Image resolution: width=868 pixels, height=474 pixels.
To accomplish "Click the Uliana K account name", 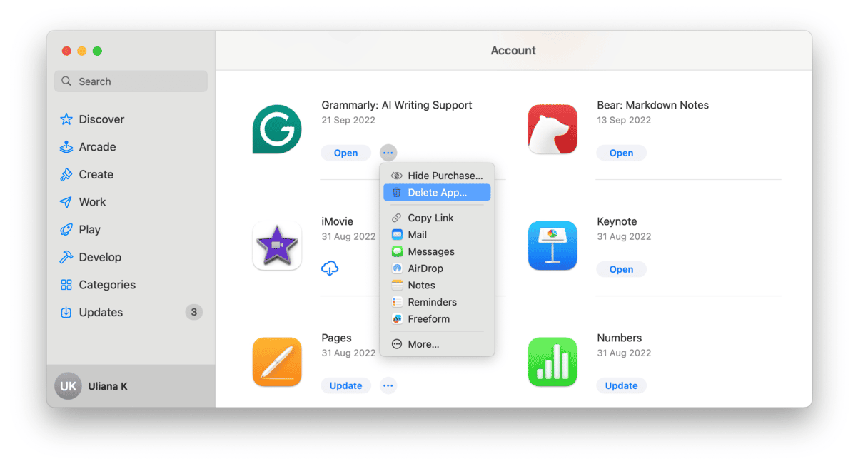I will [108, 386].
